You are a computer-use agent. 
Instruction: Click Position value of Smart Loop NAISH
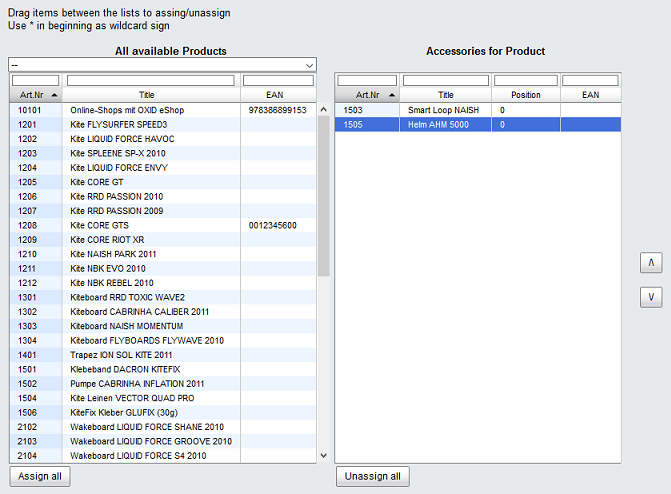pyautogui.click(x=502, y=110)
